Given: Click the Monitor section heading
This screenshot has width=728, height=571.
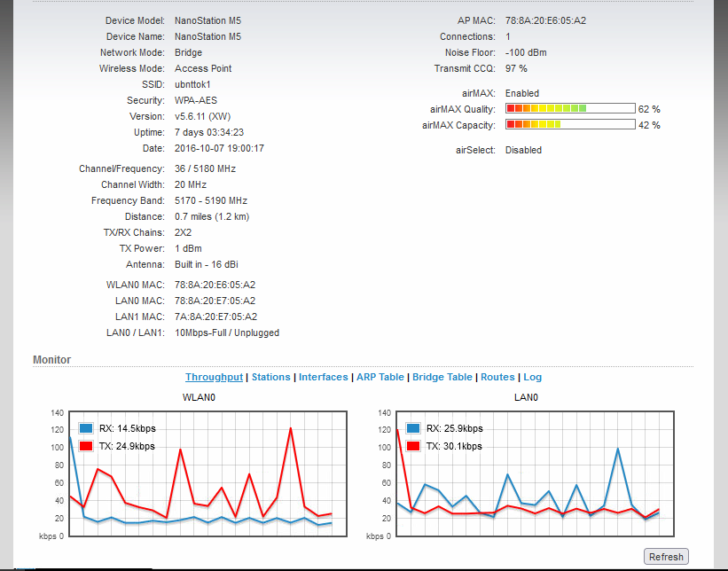Looking at the screenshot, I should click(51, 360).
